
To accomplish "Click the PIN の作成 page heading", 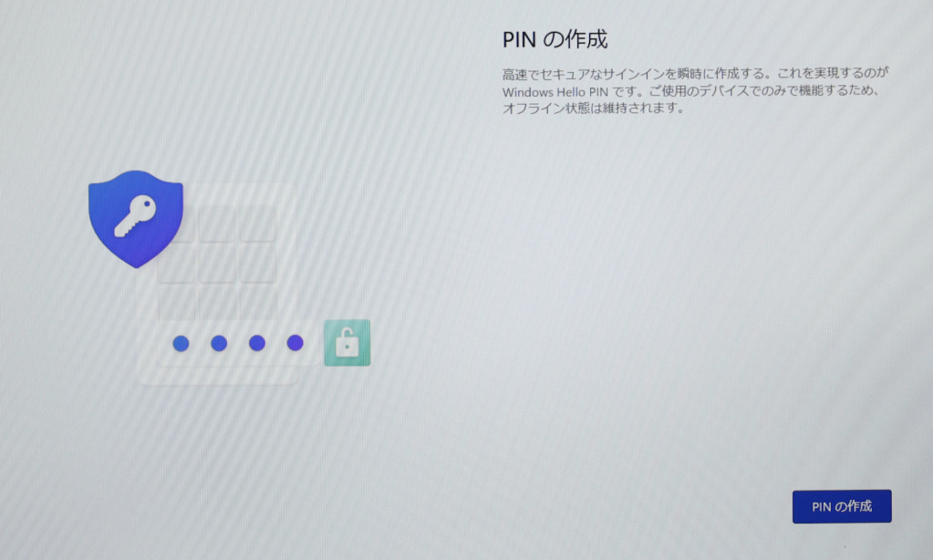I will tap(555, 40).
